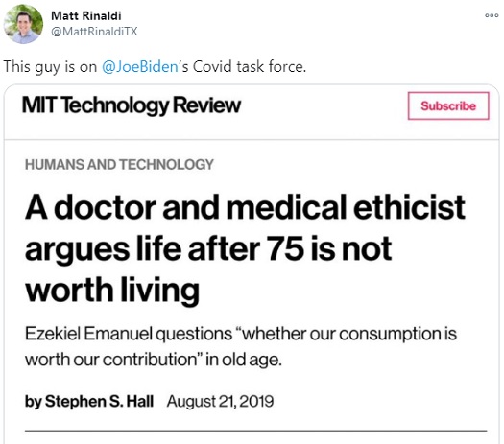Click the @MattRinaldiTX handle
The image size is (504, 444).
(x=94, y=32)
